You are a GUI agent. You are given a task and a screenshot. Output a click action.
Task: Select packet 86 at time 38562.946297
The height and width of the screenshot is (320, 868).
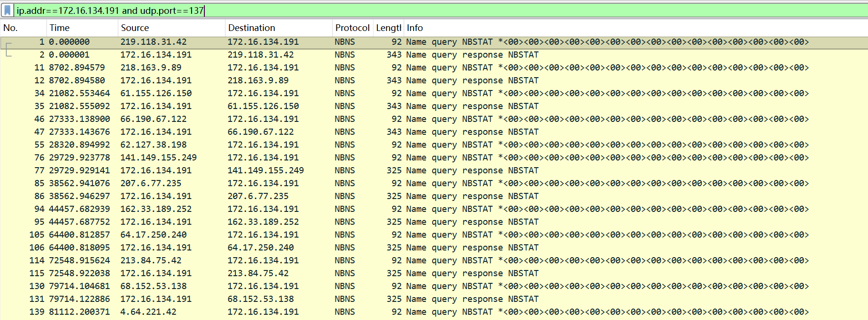point(434,196)
